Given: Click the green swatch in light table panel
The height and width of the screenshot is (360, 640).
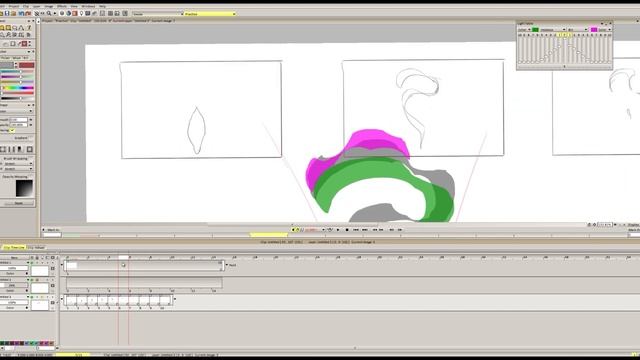Looking at the screenshot, I should [535, 30].
